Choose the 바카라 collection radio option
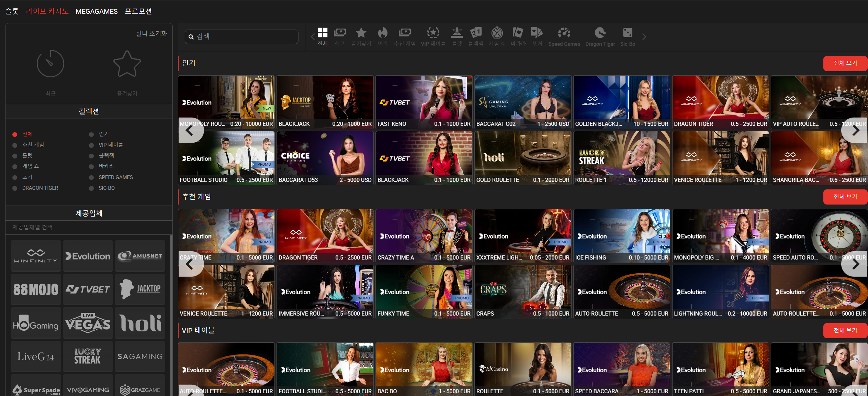The image size is (868, 396). tap(91, 166)
